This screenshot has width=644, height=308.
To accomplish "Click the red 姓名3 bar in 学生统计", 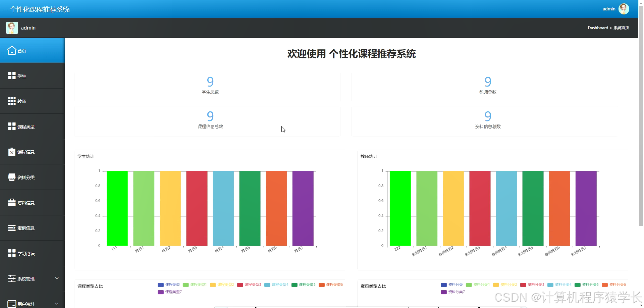I will pyautogui.click(x=197, y=208).
